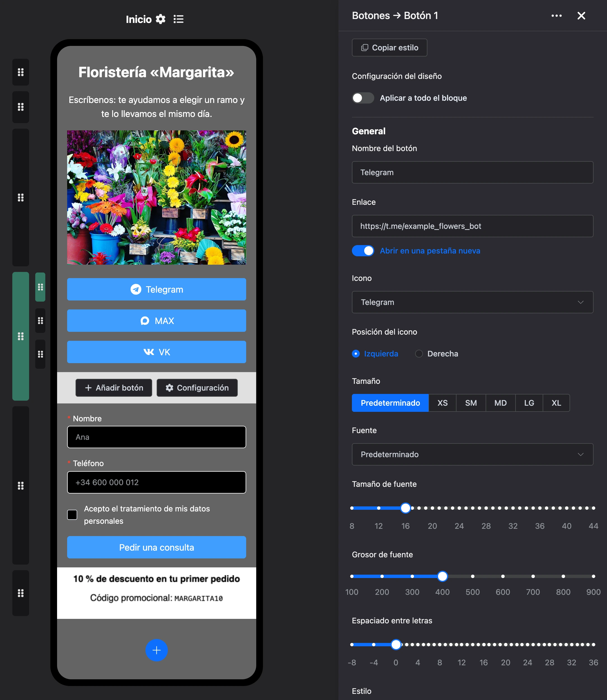Grab the green drag handle for the buttons block
Image resolution: width=607 pixels, height=700 pixels.
pos(21,336)
